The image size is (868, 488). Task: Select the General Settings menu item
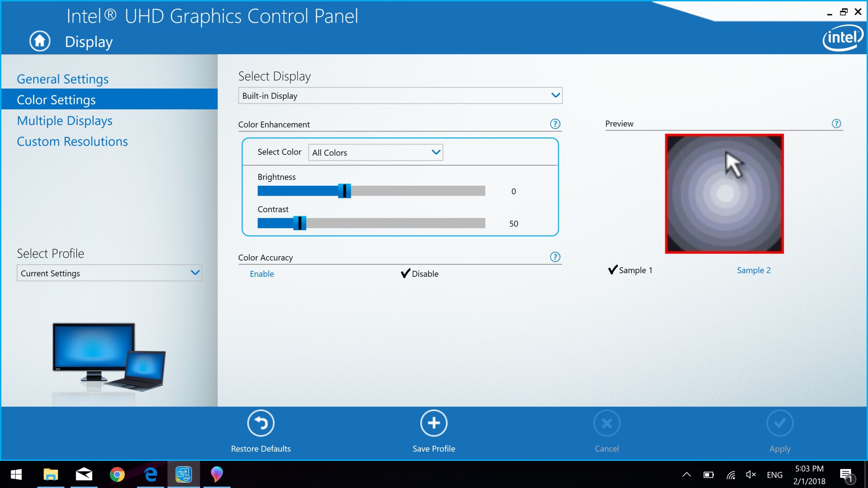point(63,78)
